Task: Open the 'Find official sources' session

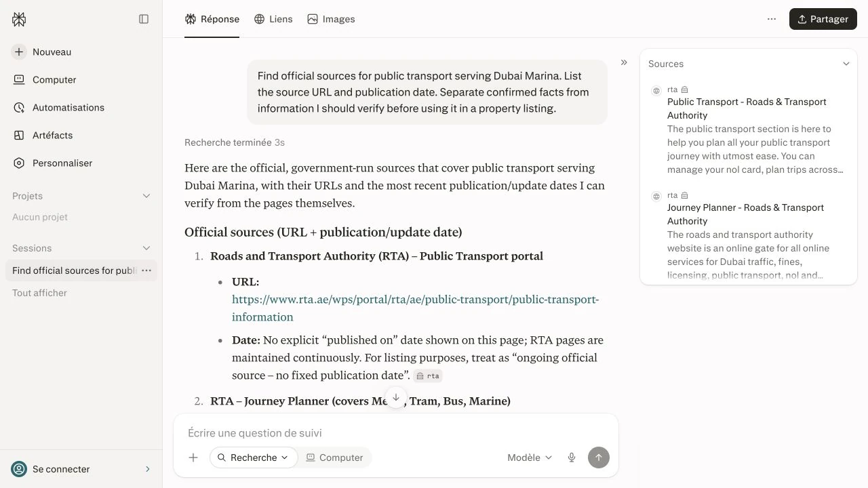Action: point(75,270)
